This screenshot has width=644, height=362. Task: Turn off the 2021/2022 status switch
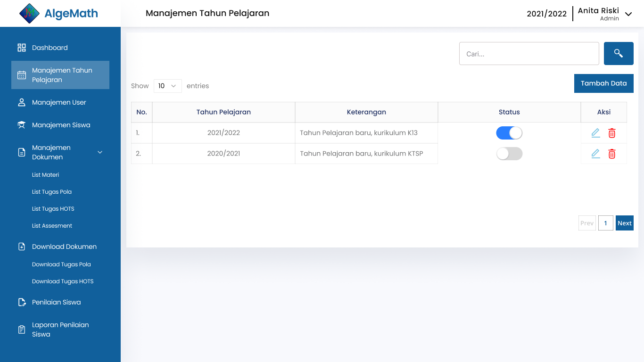click(x=509, y=133)
